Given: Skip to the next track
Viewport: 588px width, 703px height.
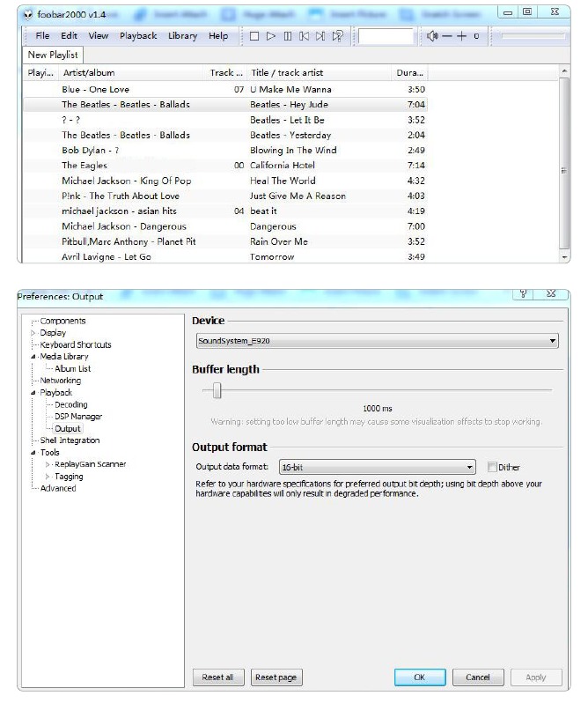Looking at the screenshot, I should (x=320, y=36).
